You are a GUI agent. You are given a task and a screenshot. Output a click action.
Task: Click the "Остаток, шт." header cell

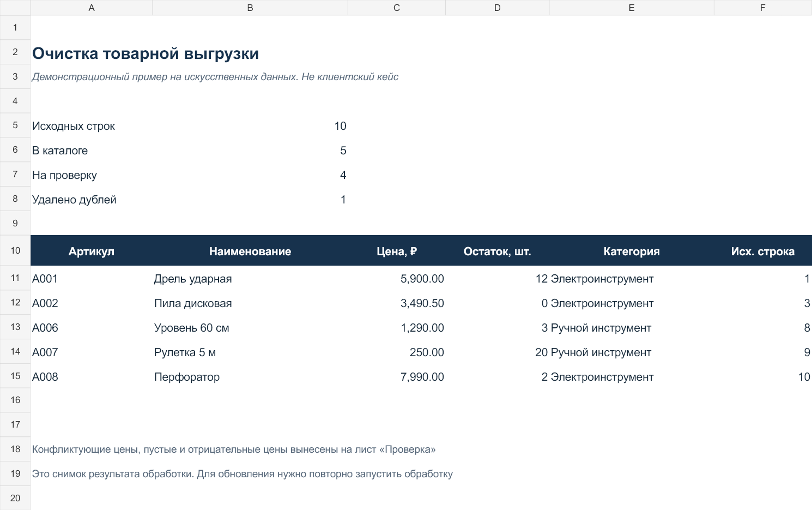[x=498, y=251]
